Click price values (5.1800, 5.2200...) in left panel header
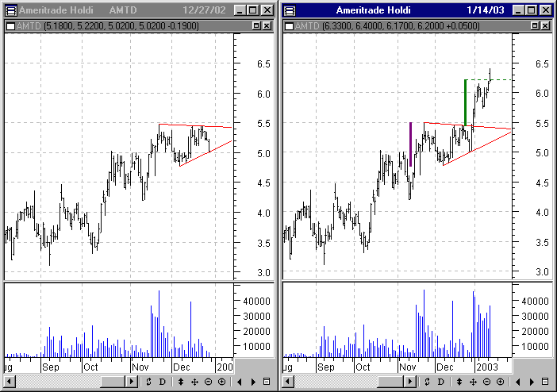Viewport: 557px width, 392px height. point(121,26)
